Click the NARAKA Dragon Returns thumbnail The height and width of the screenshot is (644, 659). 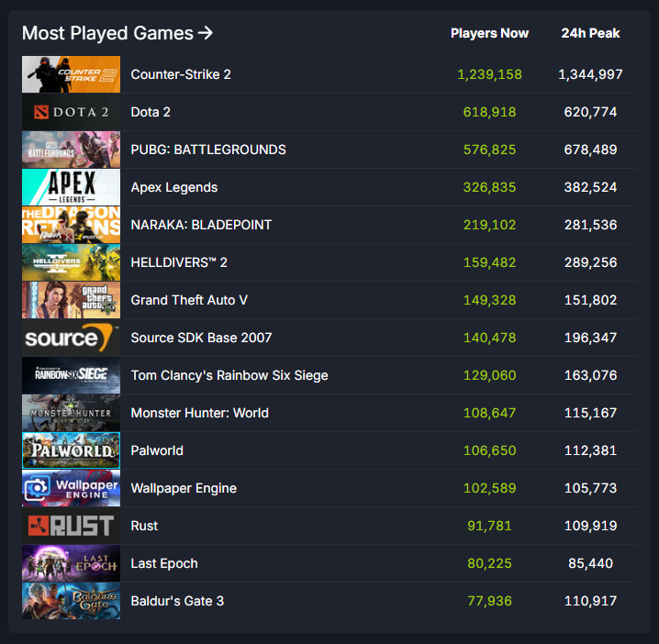click(x=71, y=225)
